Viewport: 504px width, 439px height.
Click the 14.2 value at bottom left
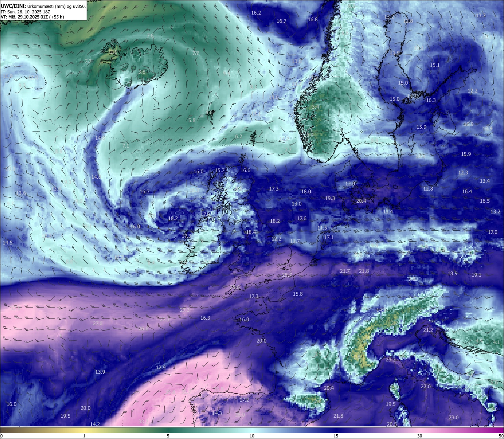point(95,424)
